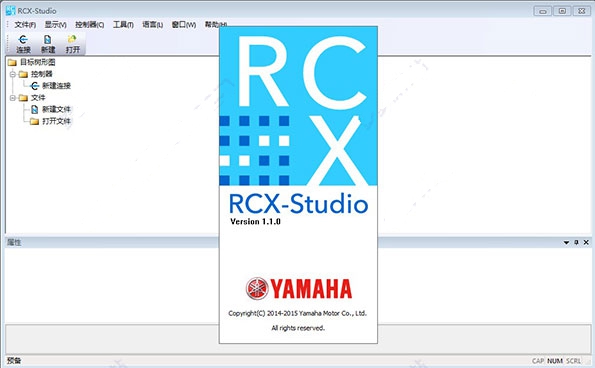
Task: Click the Yamaha logo on splash screen
Action: pyautogui.click(x=299, y=289)
